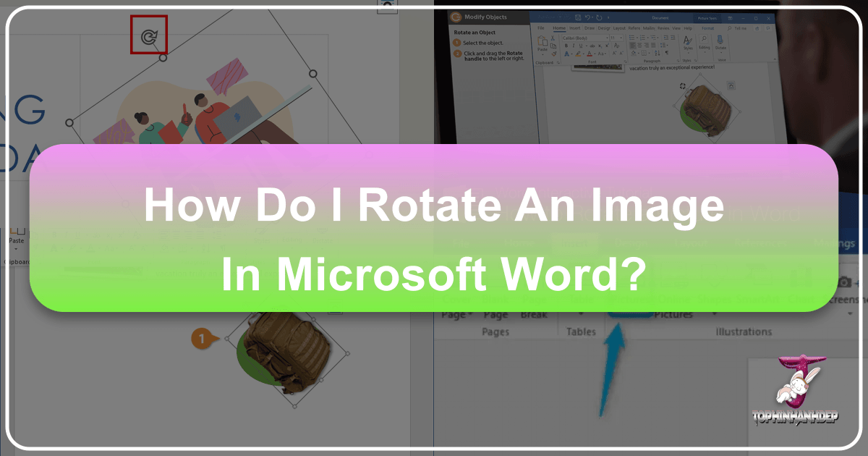
Task: Open the Font Color swatch
Action: tap(589, 54)
